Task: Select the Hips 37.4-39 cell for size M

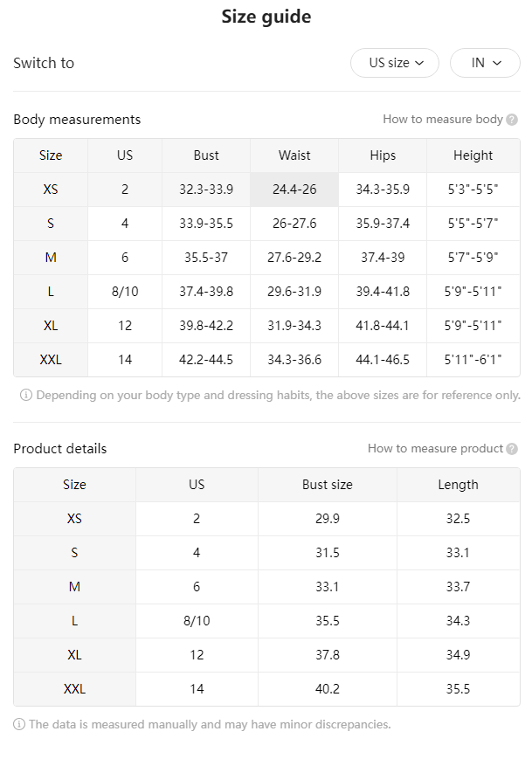Action: (383, 258)
